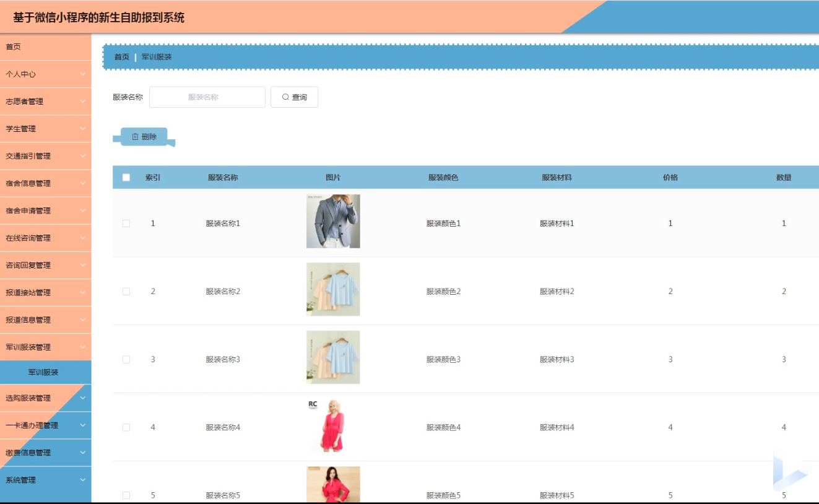Click the 索引 column header

[153, 178]
